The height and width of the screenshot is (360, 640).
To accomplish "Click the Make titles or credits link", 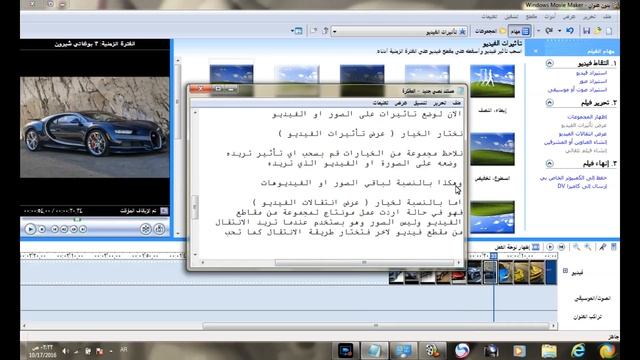I will click(576, 142).
